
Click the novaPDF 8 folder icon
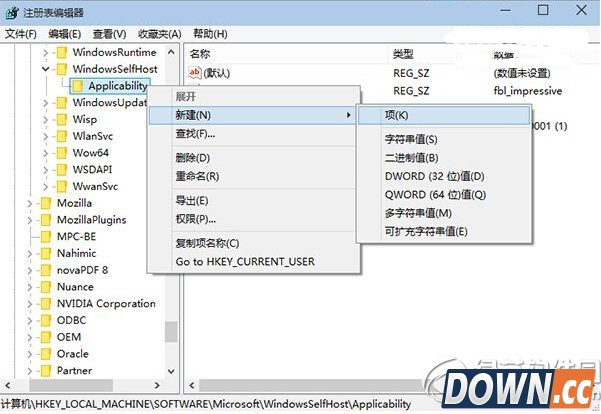click(x=46, y=270)
